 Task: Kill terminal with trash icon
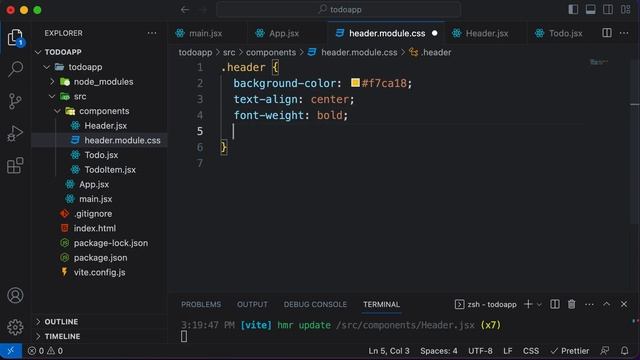coord(571,304)
